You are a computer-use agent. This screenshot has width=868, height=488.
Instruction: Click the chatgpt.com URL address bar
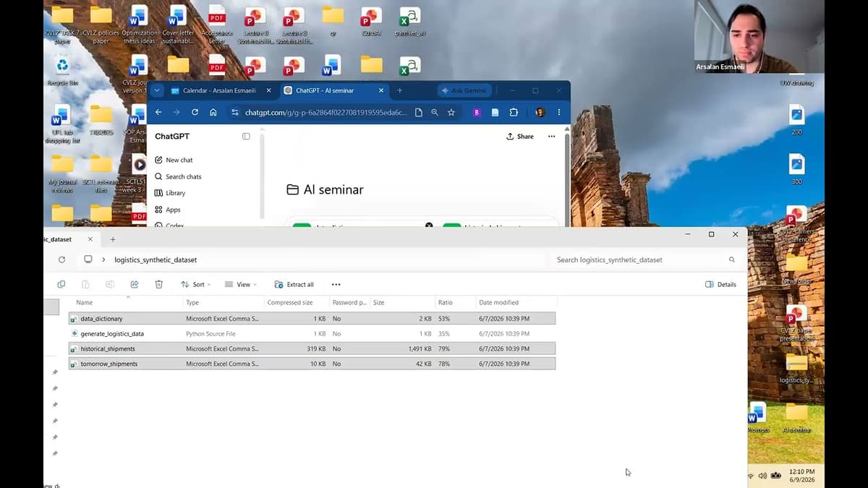pyautogui.click(x=325, y=112)
